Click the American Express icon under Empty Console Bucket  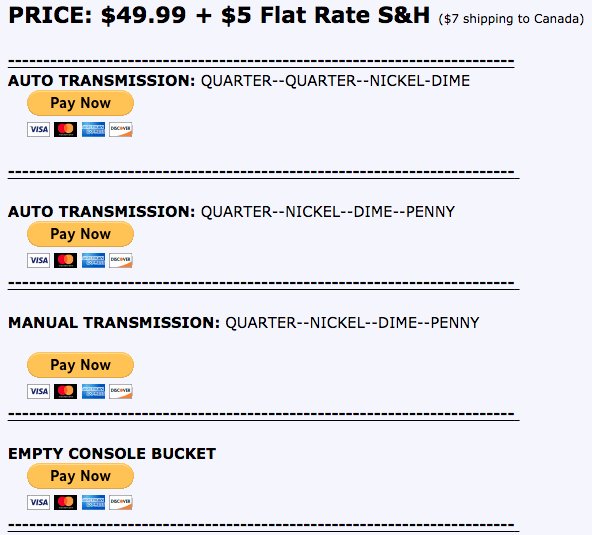[93, 502]
